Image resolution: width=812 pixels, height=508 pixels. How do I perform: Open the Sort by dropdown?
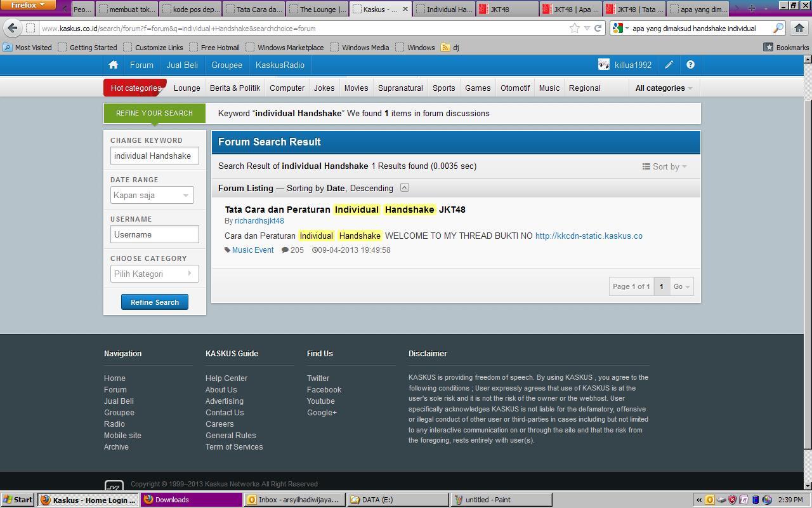click(664, 166)
